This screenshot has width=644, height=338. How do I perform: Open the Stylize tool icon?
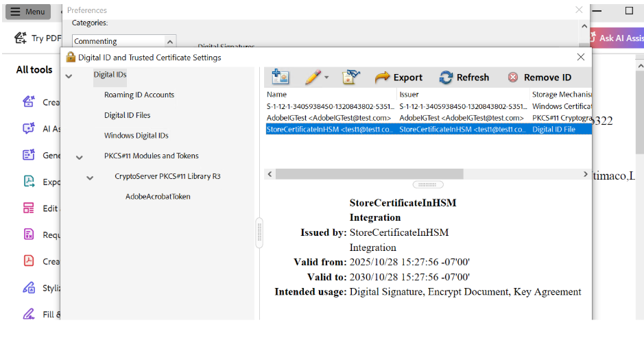pos(29,288)
